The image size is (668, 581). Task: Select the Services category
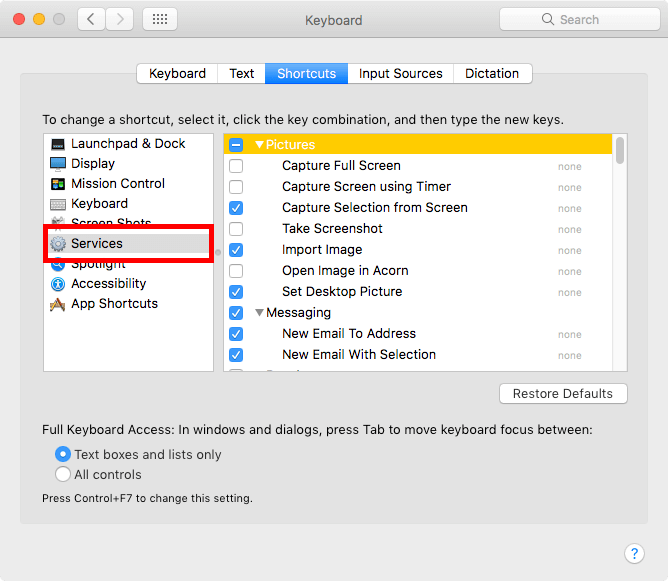[x=128, y=244]
